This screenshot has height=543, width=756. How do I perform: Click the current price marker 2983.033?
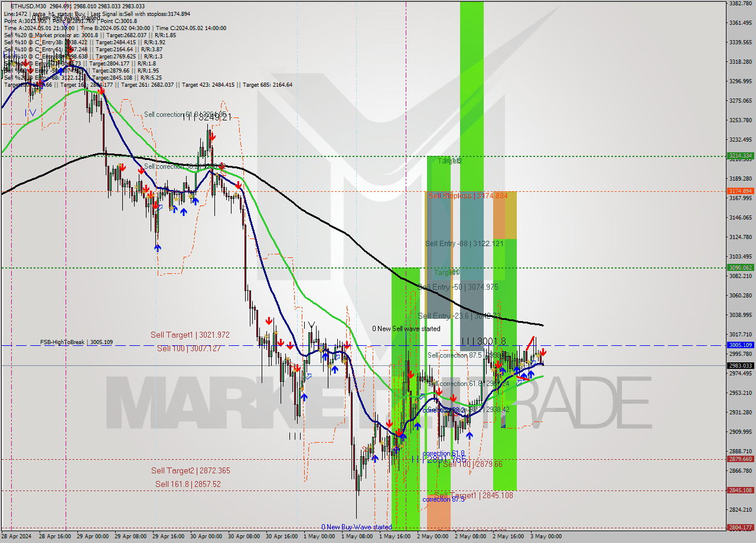740,365
